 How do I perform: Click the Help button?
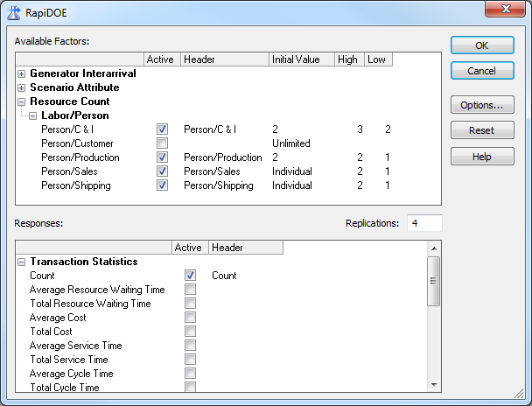tap(482, 156)
